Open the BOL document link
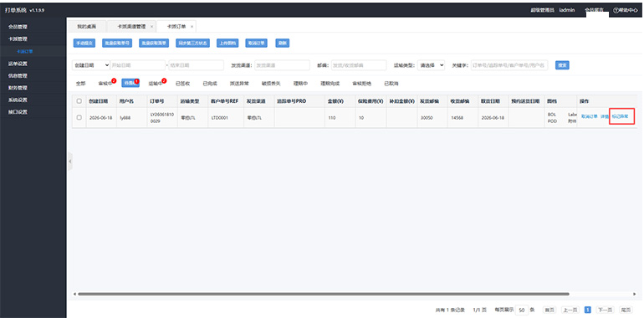Image resolution: width=644 pixels, height=318 pixels. click(552, 115)
